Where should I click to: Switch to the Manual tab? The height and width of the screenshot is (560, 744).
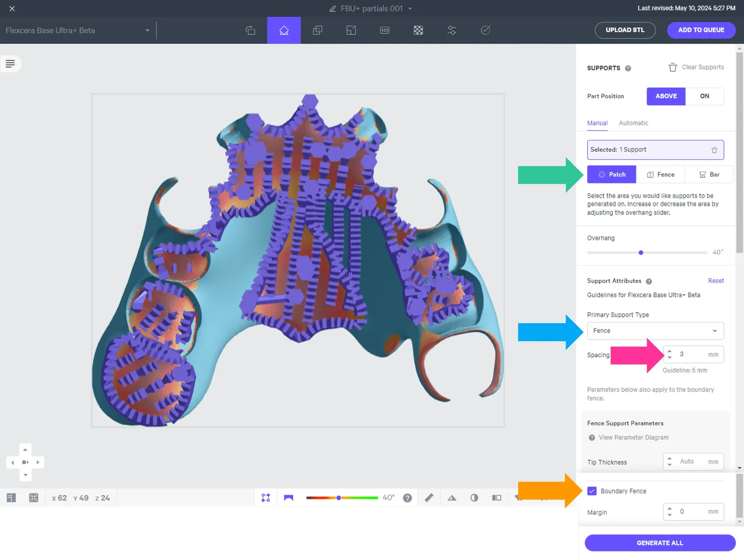tap(597, 123)
